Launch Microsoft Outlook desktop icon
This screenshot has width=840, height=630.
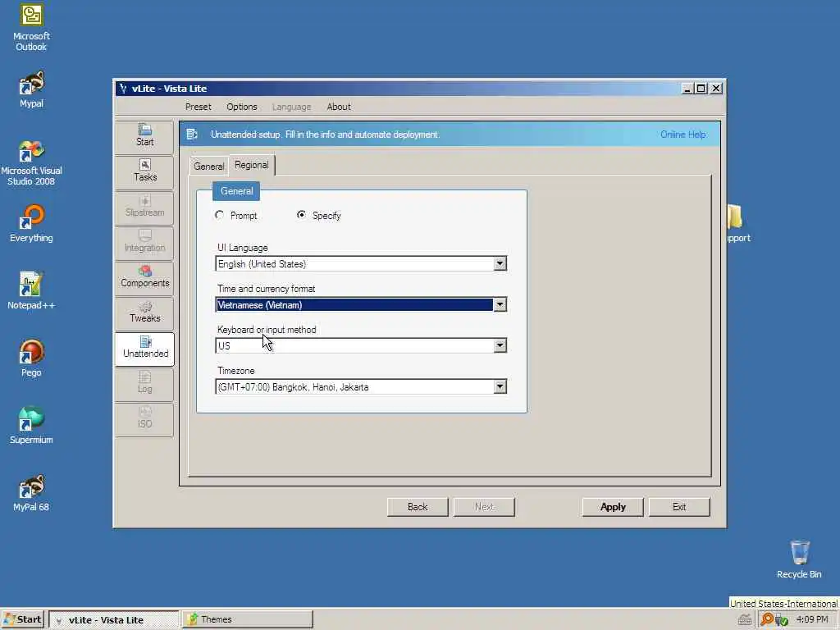(x=31, y=28)
